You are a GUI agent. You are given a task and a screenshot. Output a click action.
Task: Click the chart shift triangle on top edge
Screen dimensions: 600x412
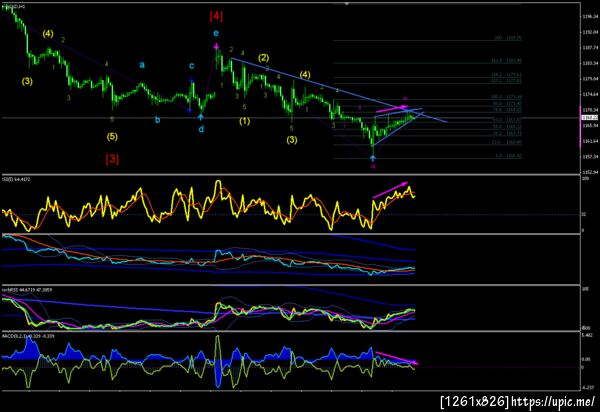[x=347, y=3]
